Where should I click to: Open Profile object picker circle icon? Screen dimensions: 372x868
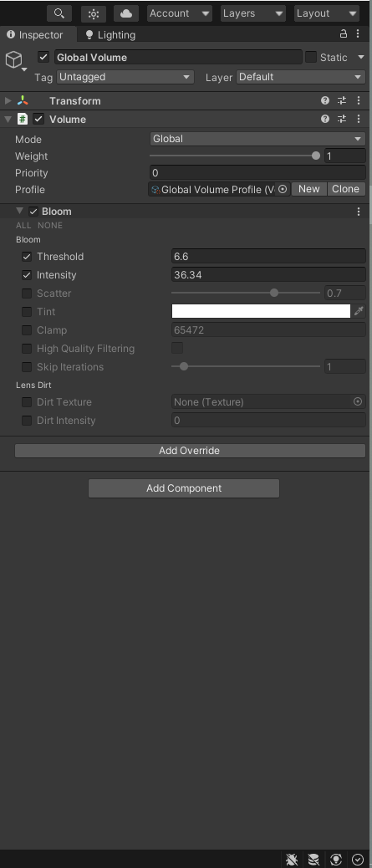click(283, 189)
